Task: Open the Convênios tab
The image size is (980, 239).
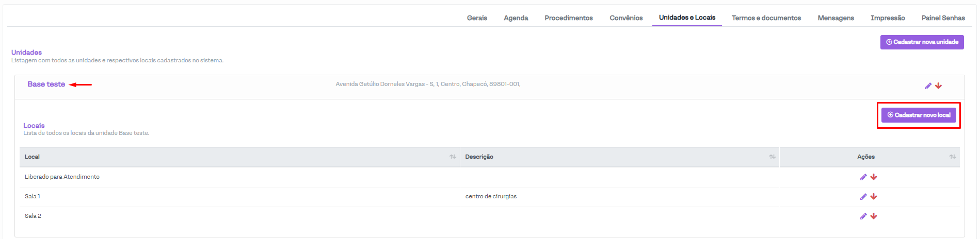Action: (626, 18)
